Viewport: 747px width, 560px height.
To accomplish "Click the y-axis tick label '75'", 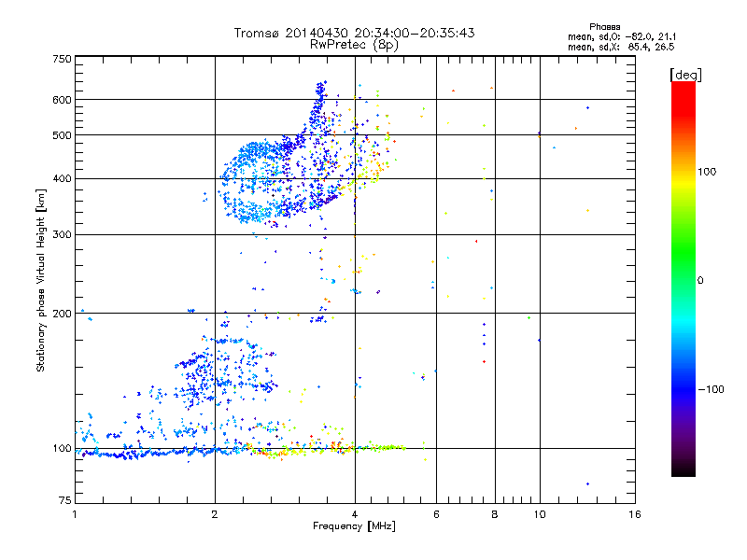I will click(65, 500).
